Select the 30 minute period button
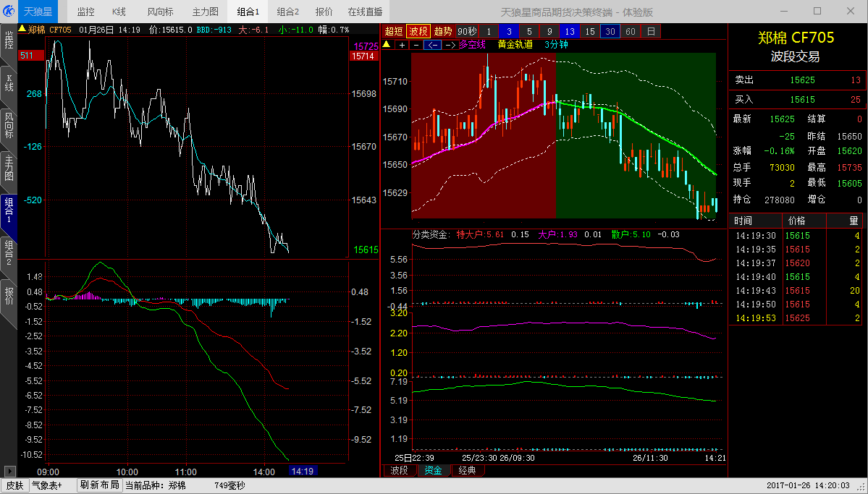868x494 pixels. click(x=610, y=31)
